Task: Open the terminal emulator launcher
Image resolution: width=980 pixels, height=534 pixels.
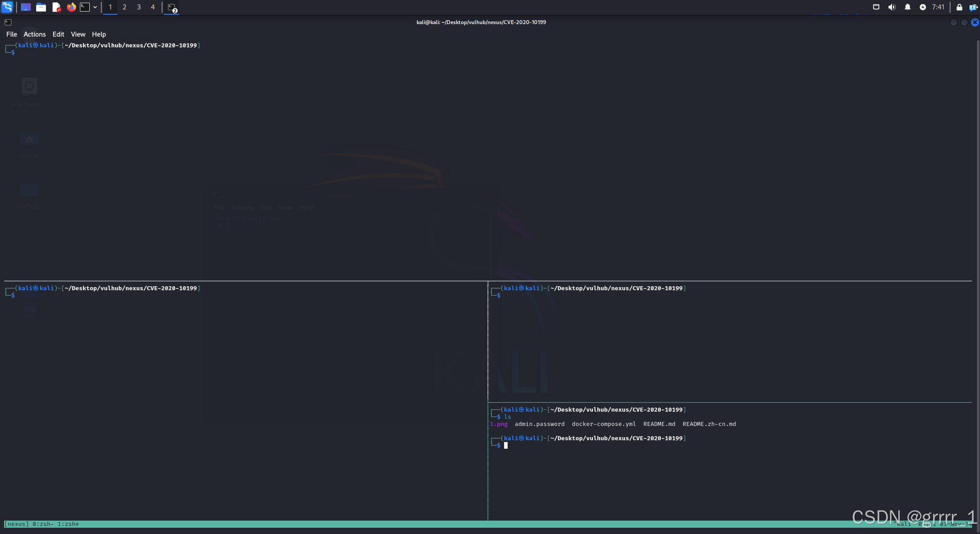Action: [x=85, y=7]
